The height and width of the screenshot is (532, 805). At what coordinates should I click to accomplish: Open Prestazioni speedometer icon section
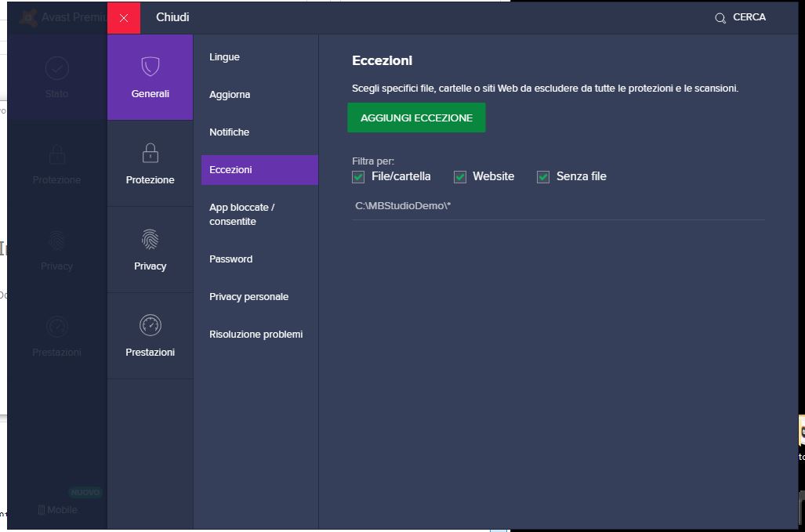click(x=150, y=324)
